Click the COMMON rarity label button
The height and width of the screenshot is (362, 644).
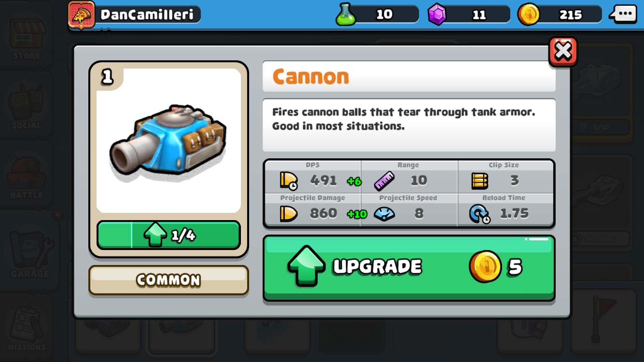coord(168,280)
